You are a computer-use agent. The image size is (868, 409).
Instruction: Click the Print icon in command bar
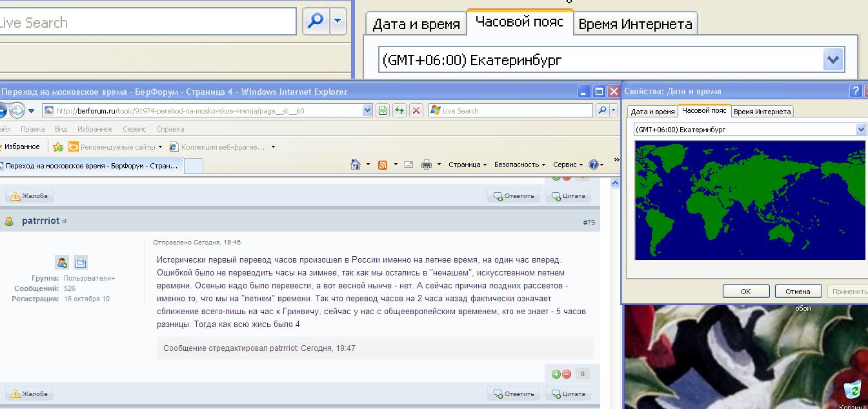[x=426, y=165]
